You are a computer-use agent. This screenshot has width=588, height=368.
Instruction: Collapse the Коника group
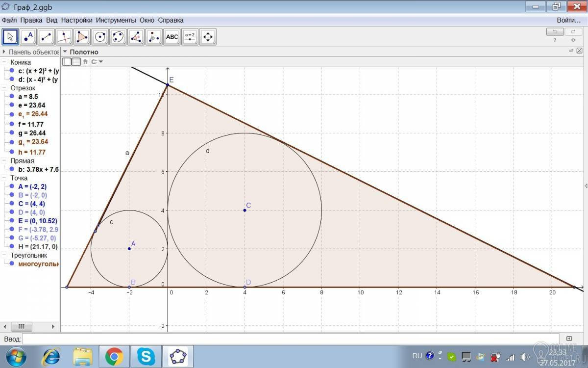click(4, 62)
